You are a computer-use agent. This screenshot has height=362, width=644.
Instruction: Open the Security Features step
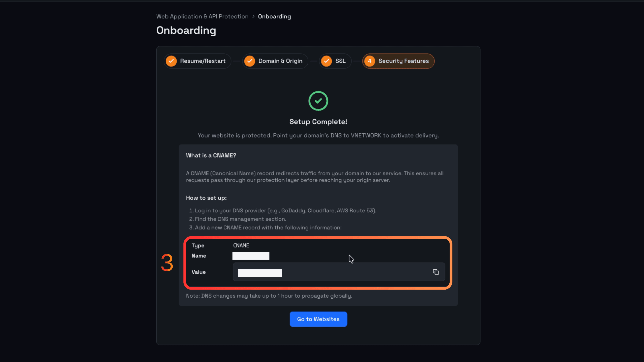pyautogui.click(x=398, y=61)
